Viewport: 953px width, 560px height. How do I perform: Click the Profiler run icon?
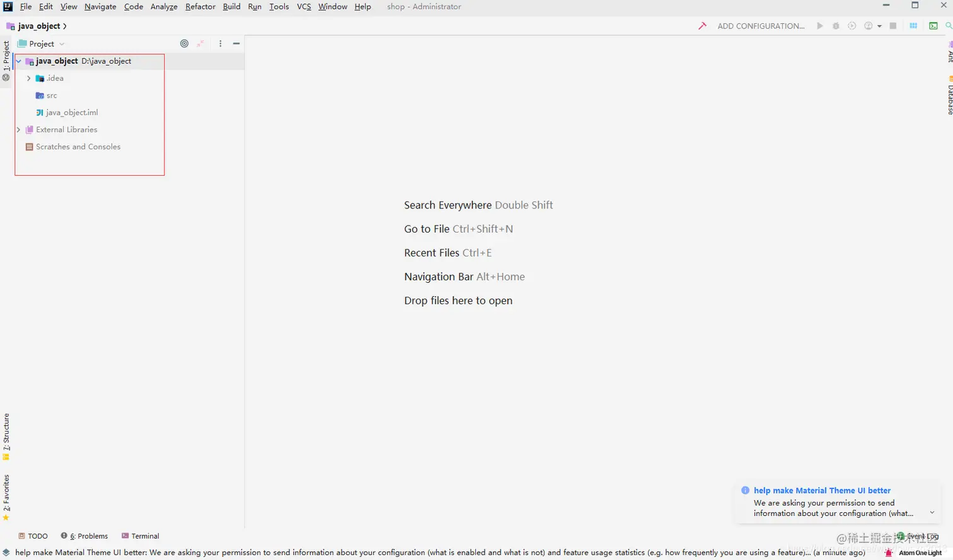click(x=869, y=26)
